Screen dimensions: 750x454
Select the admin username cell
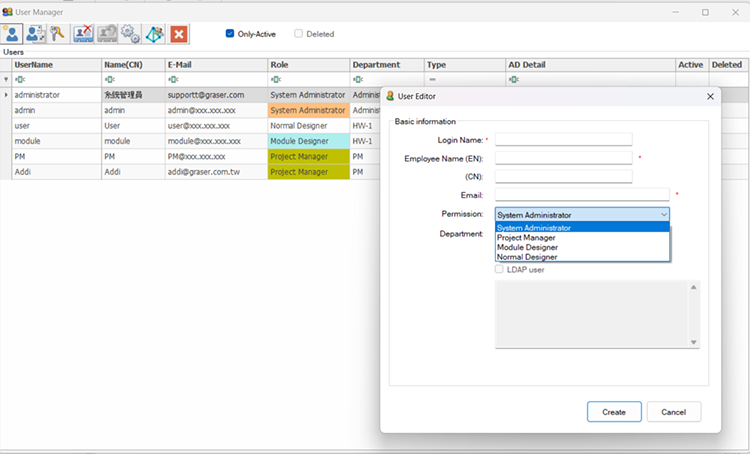57,110
